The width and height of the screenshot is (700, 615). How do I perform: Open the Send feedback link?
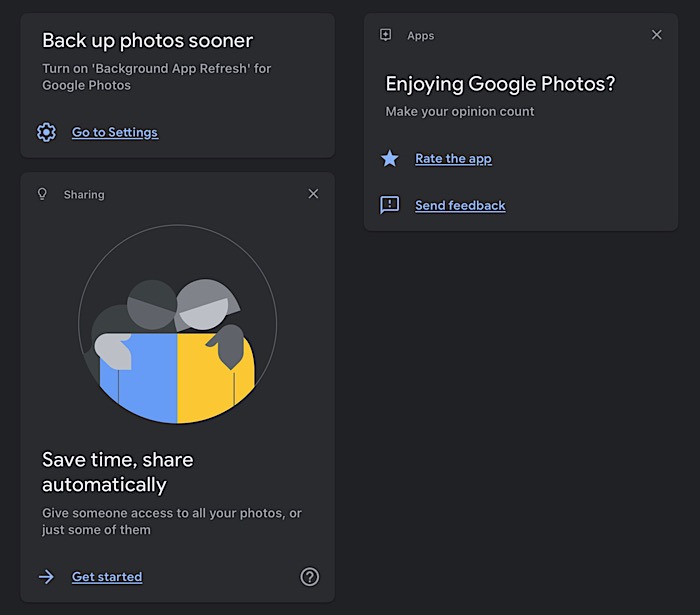(x=460, y=205)
